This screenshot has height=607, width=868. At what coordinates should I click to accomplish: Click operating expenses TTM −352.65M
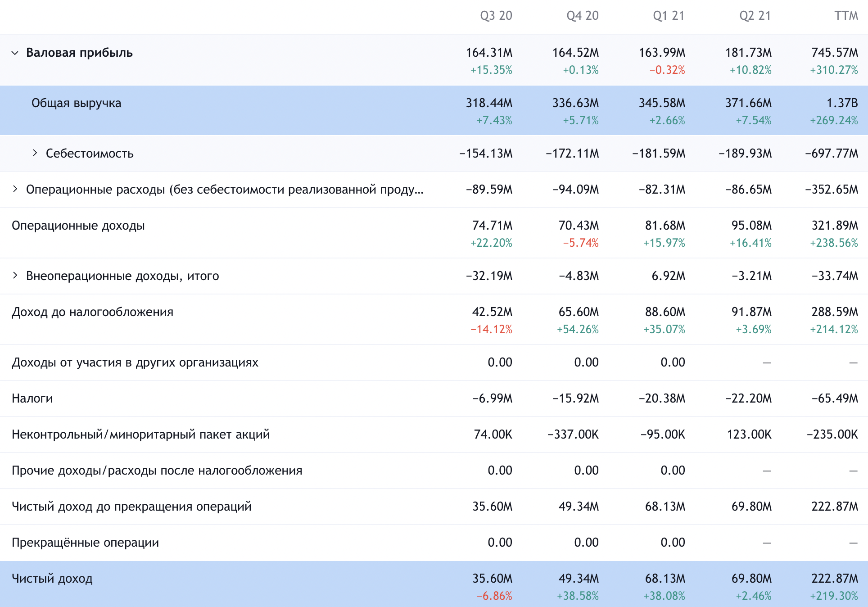click(x=832, y=190)
